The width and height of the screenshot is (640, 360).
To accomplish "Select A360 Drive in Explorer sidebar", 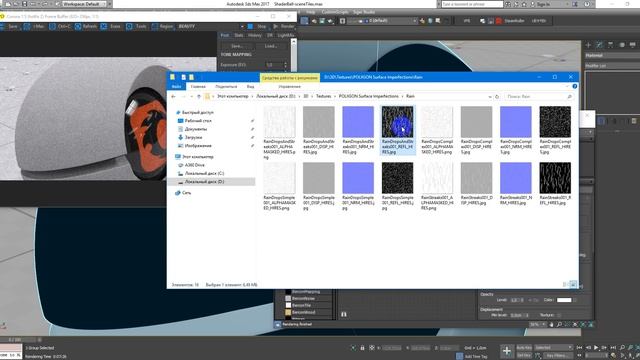I will (x=194, y=165).
